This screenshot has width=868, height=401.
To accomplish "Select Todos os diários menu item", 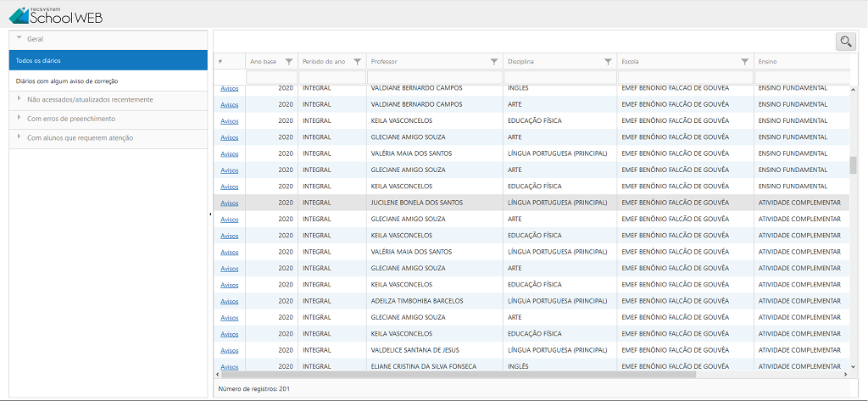I will 108,60.
